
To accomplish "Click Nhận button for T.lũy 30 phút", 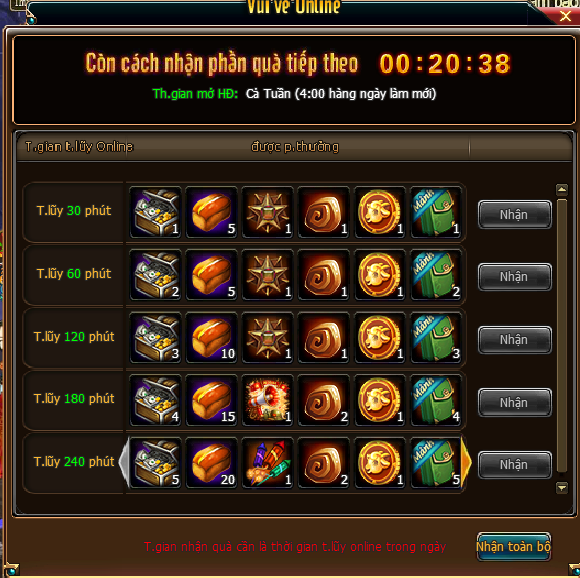I will tap(515, 214).
